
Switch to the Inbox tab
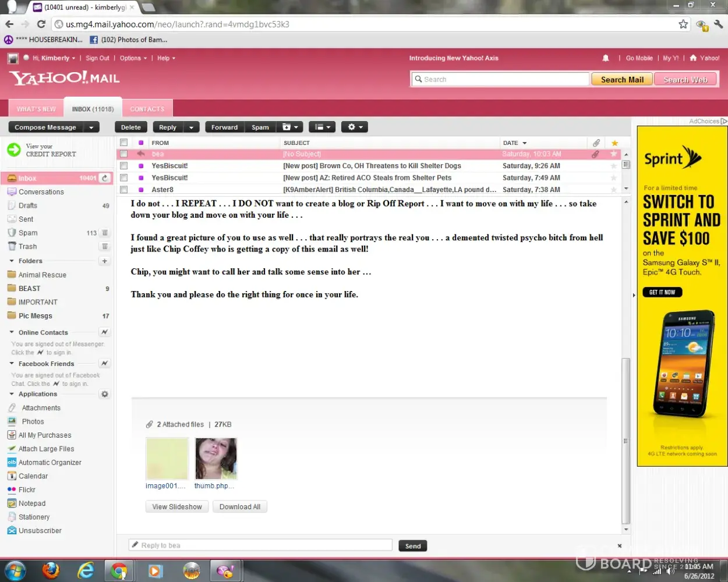tap(93, 108)
